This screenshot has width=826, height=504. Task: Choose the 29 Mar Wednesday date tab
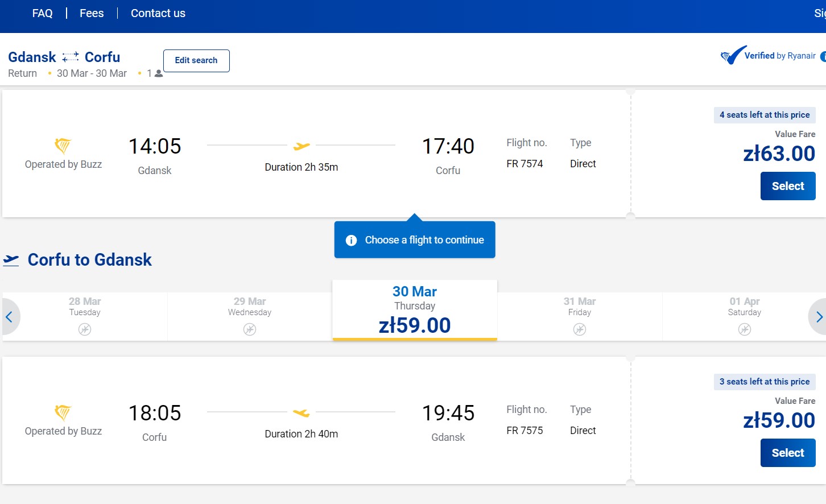pos(250,317)
